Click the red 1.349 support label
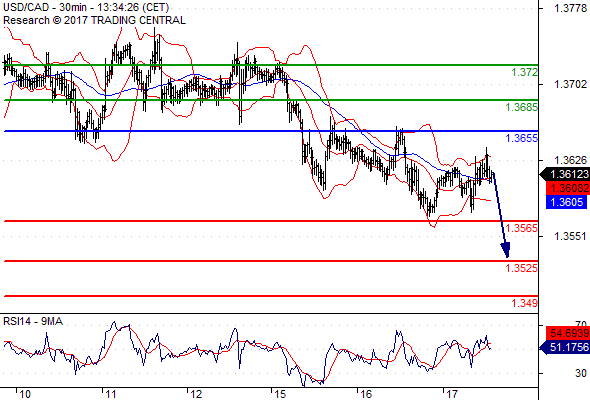Viewport: 590px width, 400px height. [525, 303]
